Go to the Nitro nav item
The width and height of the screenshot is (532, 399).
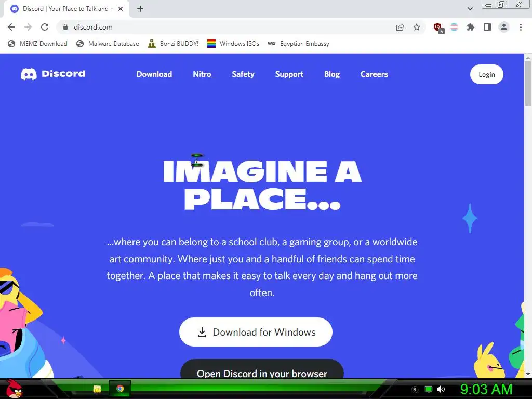202,74
